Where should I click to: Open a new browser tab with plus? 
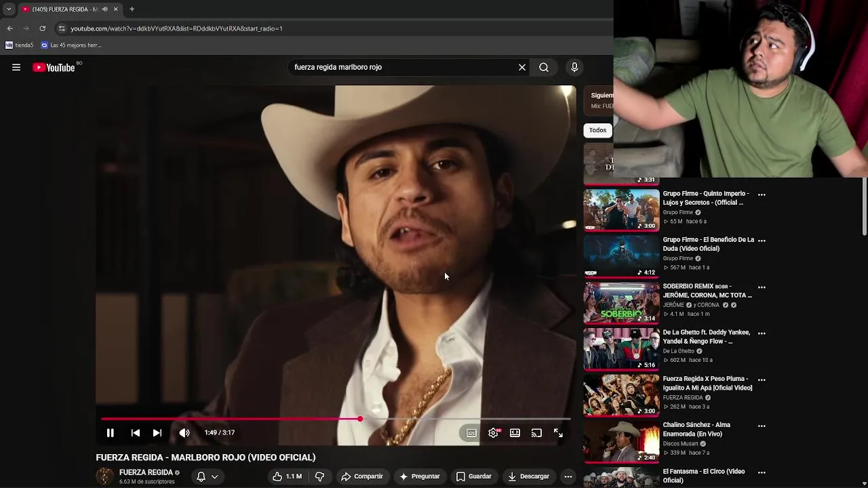click(x=132, y=9)
